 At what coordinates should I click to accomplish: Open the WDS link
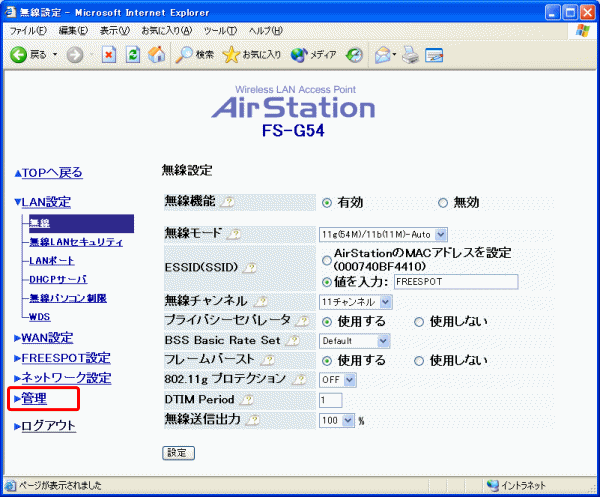pos(39,317)
